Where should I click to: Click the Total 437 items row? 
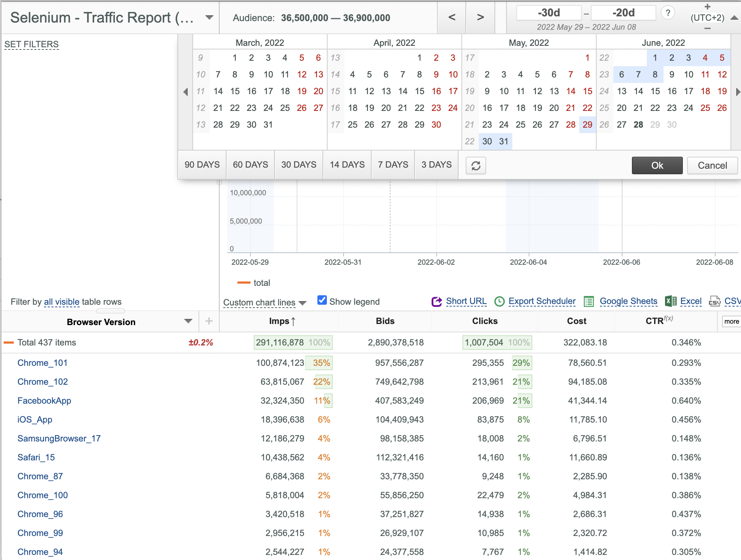[x=371, y=343]
